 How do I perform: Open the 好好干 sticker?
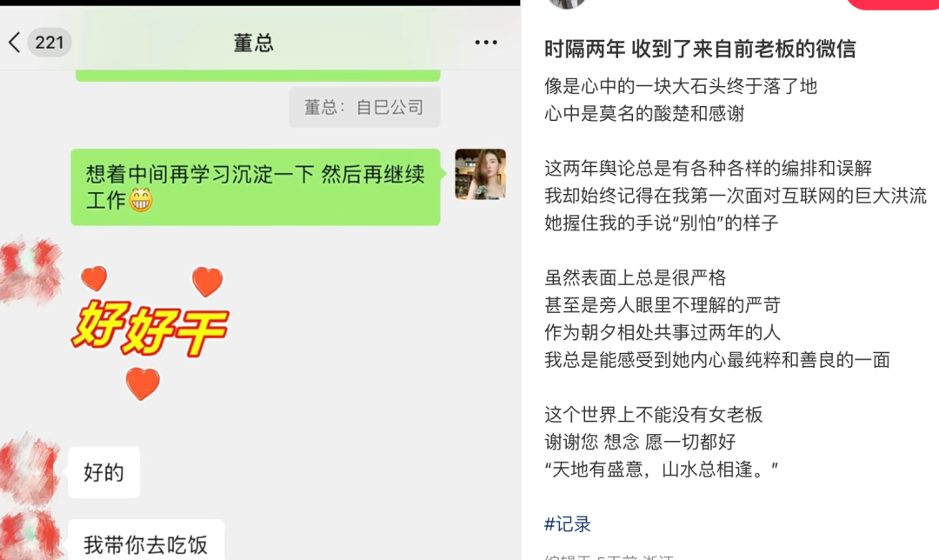pos(150,332)
